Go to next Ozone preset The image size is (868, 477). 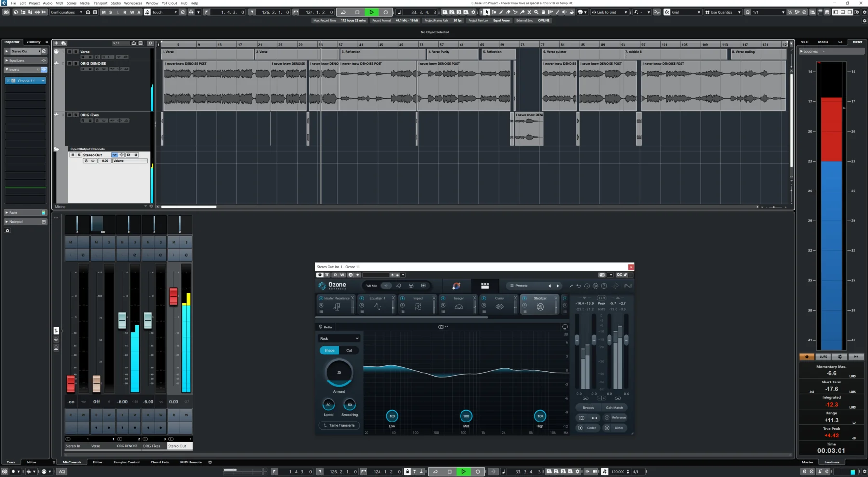coord(558,286)
